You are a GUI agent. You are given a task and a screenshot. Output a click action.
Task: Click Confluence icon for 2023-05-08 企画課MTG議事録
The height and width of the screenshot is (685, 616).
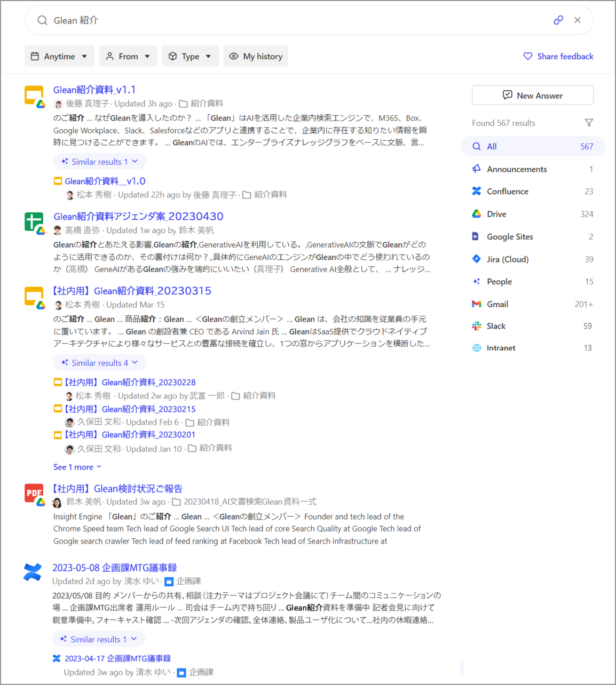click(x=33, y=572)
